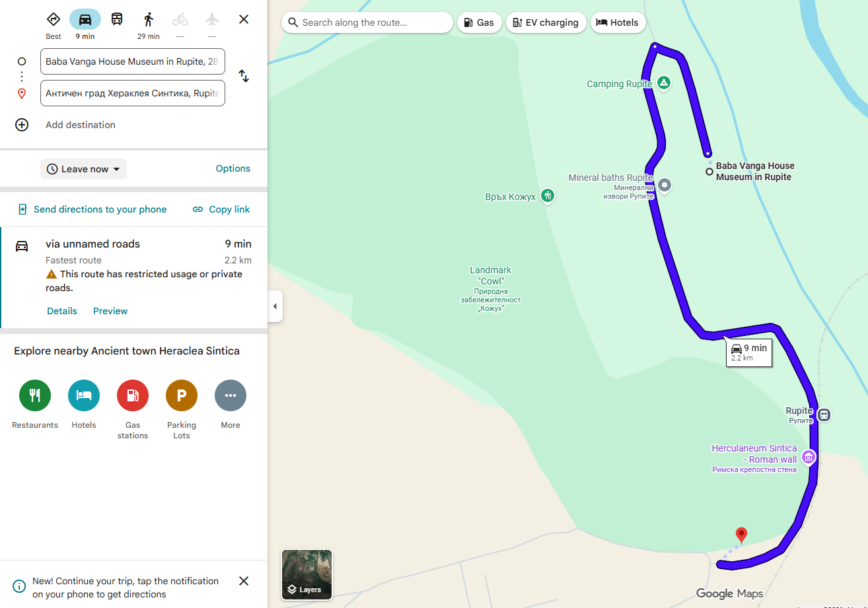
Task: Select the Best travel mode icon
Action: (x=54, y=19)
